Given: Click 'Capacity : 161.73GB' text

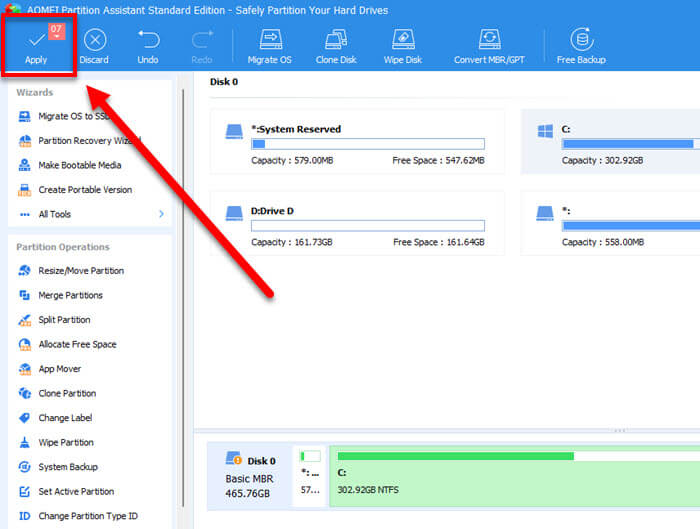Looking at the screenshot, I should coord(292,242).
